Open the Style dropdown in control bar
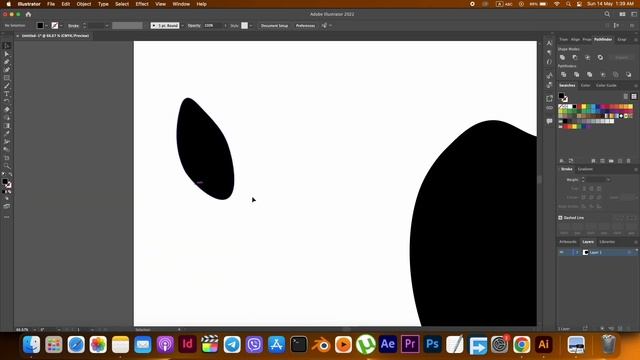The height and width of the screenshot is (360, 640). [251, 26]
